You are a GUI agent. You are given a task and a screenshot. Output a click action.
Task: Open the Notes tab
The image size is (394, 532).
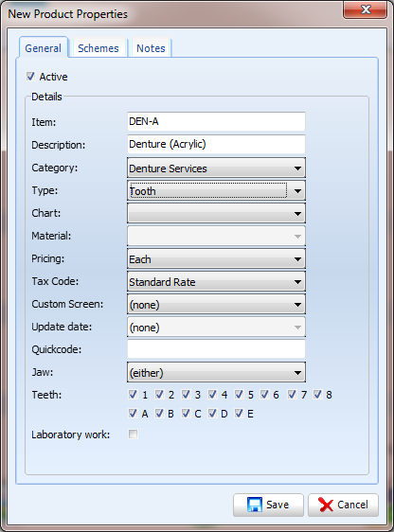151,48
